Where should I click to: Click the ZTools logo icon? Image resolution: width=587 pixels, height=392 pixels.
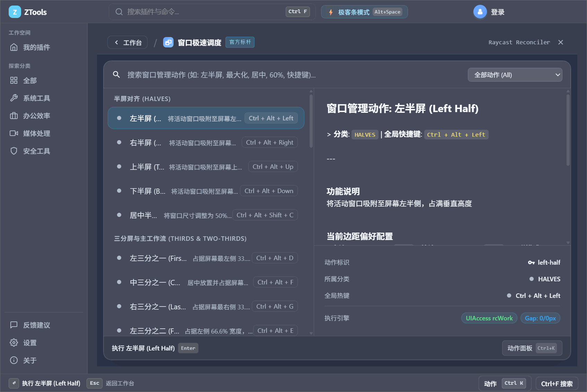[15, 12]
